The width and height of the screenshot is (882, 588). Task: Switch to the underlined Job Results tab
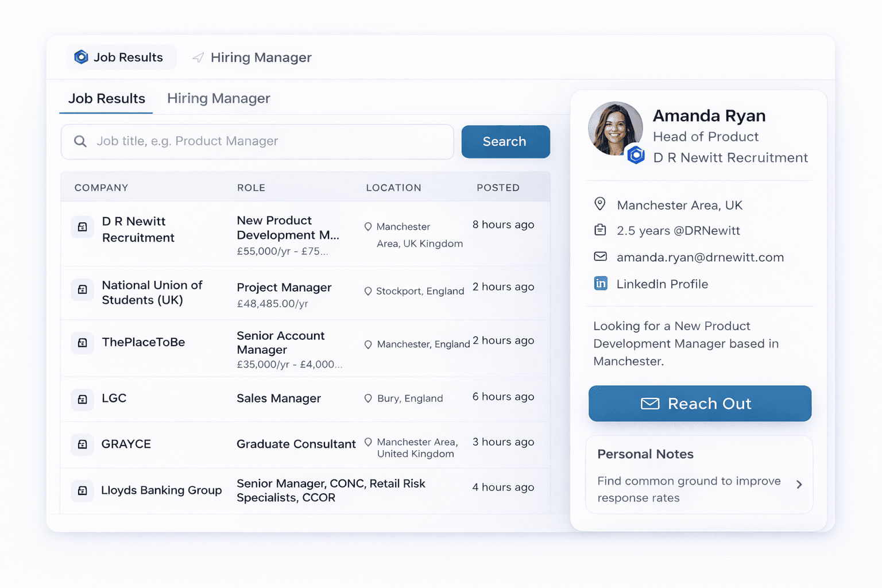coord(107,98)
